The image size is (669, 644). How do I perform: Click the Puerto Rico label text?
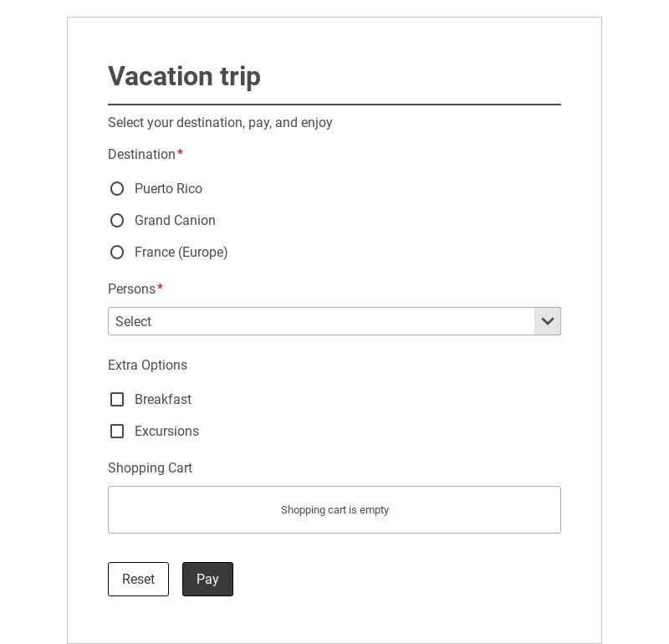[168, 189]
